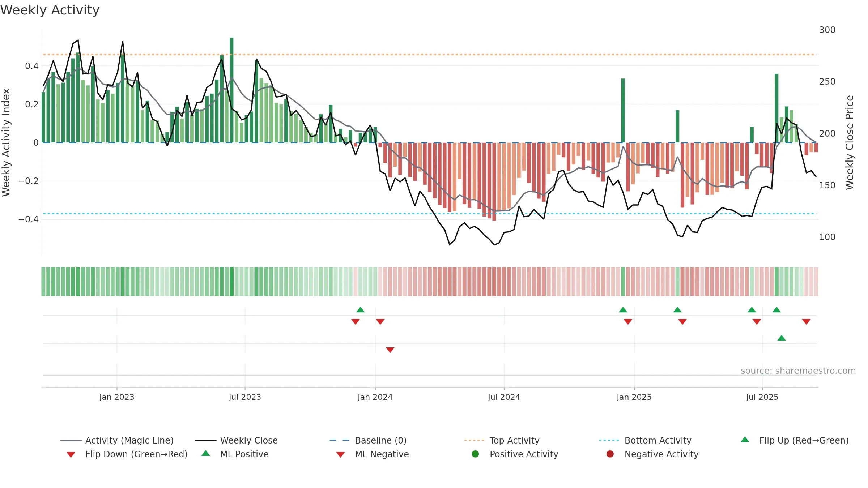Click the 'Weekly Close Price' axis title

point(850,142)
